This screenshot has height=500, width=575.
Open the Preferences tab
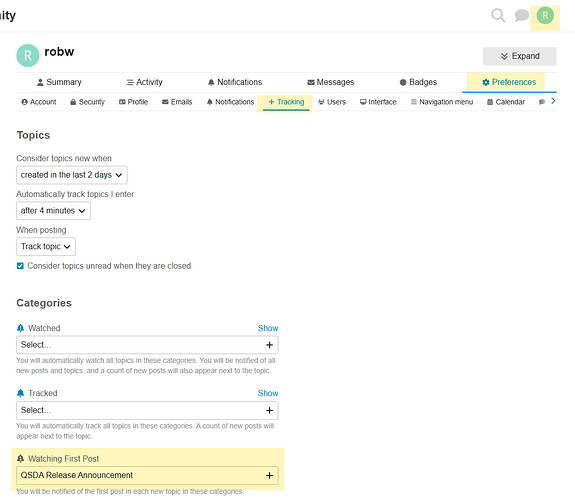[x=509, y=82]
